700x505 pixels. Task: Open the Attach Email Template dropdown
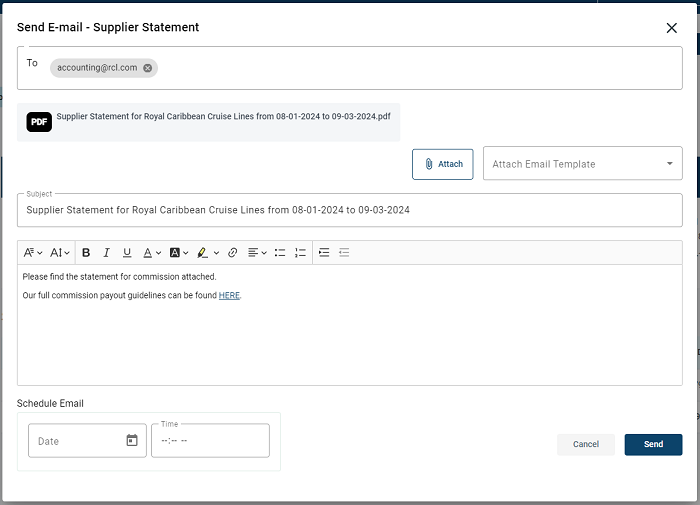pyautogui.click(x=582, y=163)
